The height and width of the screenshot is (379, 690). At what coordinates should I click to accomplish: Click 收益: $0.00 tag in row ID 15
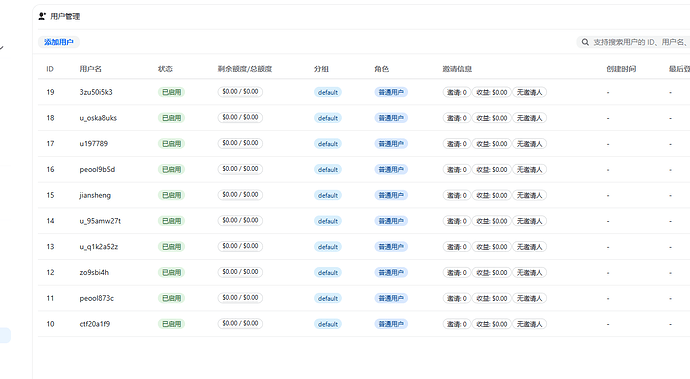[492, 195]
